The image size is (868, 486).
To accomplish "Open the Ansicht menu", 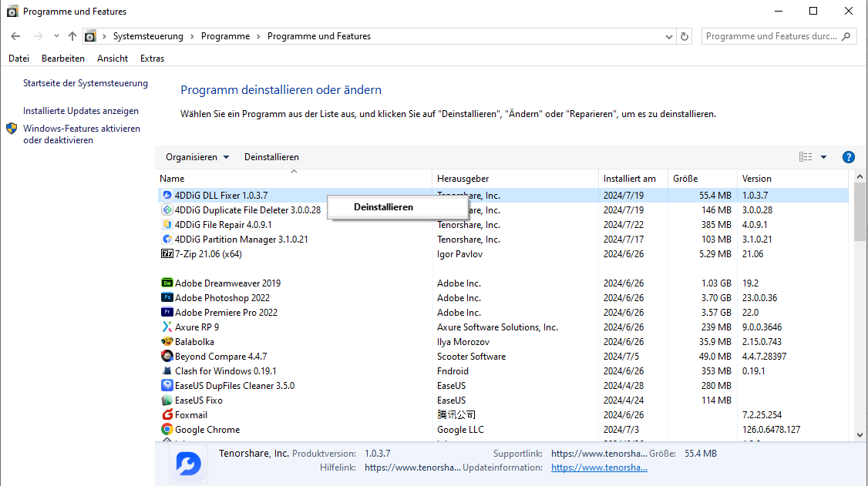I will [113, 59].
